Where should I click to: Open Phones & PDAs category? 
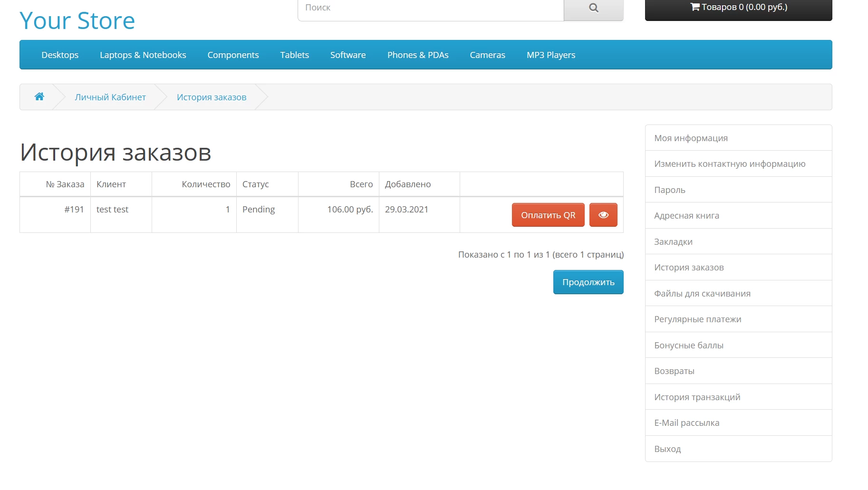[418, 55]
